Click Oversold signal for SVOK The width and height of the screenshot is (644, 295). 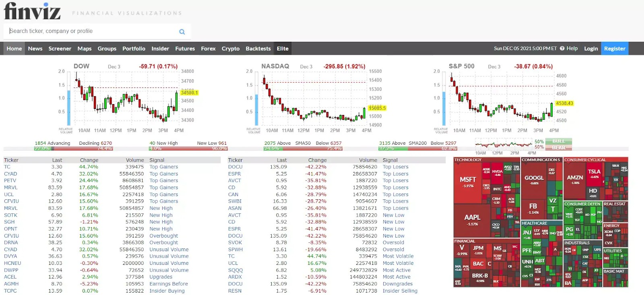[x=393, y=242]
